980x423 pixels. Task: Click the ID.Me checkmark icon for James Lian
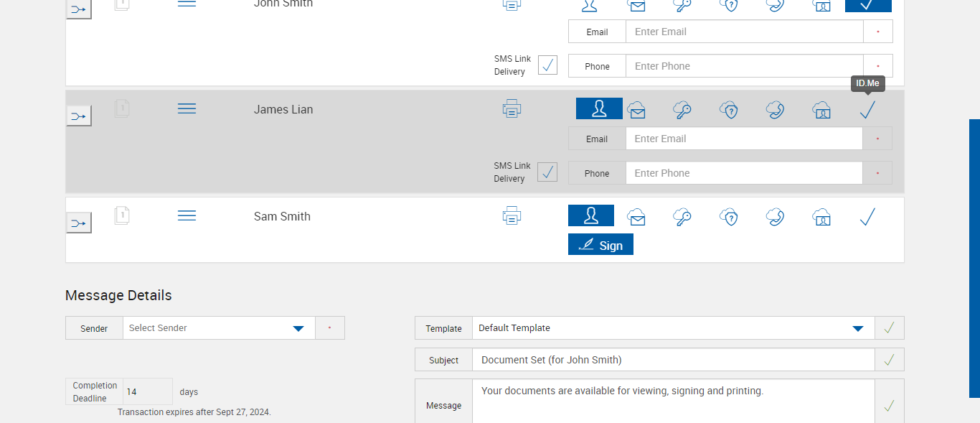(x=867, y=110)
